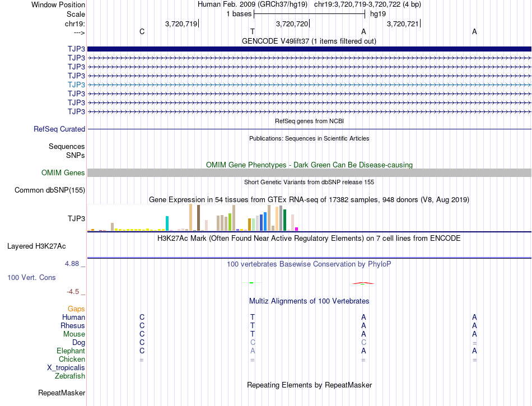Click the 'Human Feb. 2009 (GRCh37/hg19)' assembly text
Viewport: 532px width, 406px height.
tap(253, 4)
